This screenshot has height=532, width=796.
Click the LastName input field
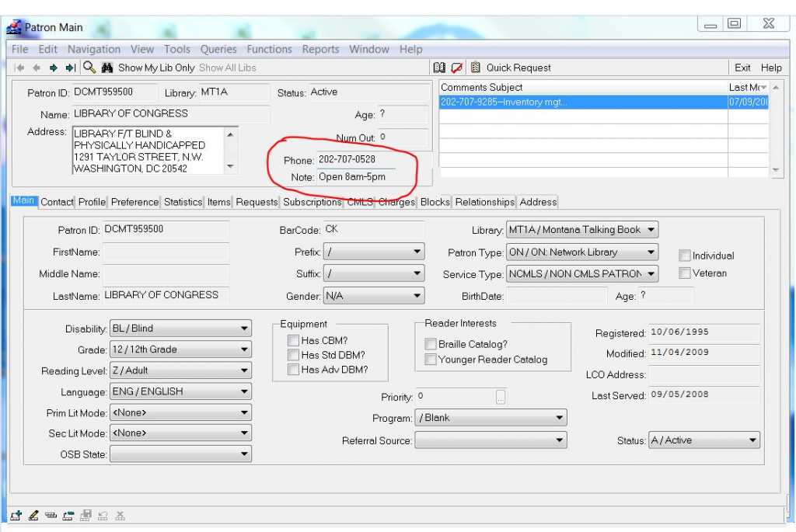pyautogui.click(x=166, y=295)
